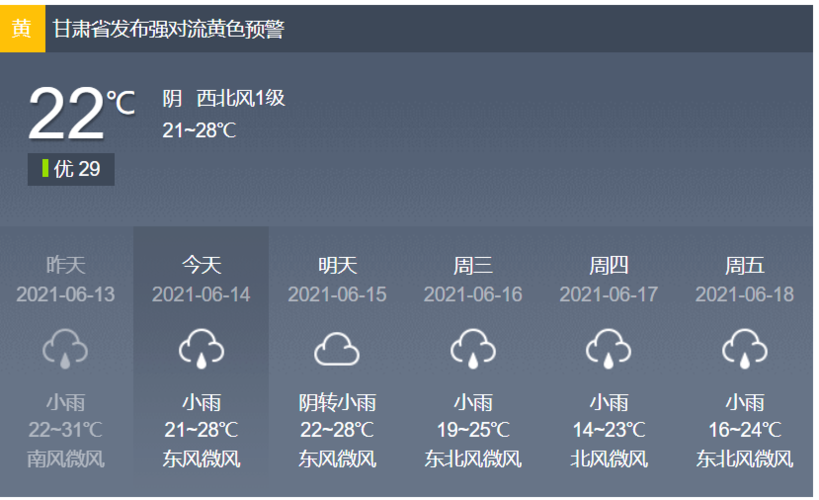Click 南风微风 wind text for yesterday

tap(66, 459)
